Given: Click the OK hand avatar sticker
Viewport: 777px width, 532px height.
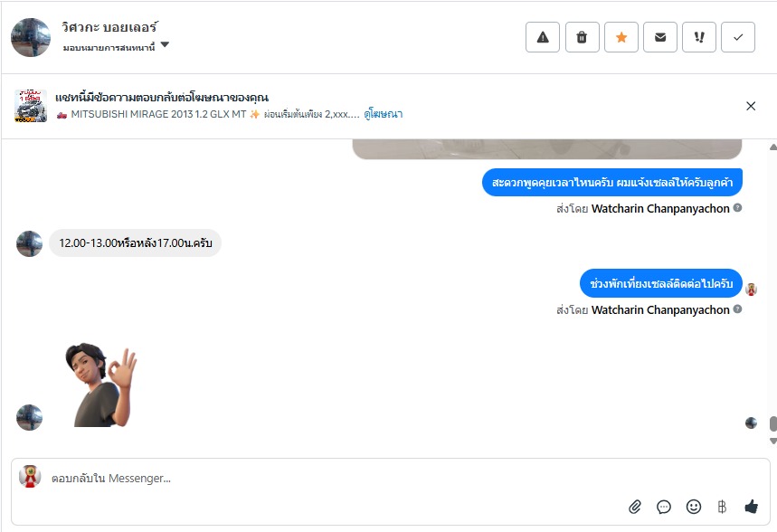Looking at the screenshot, I should tap(100, 385).
